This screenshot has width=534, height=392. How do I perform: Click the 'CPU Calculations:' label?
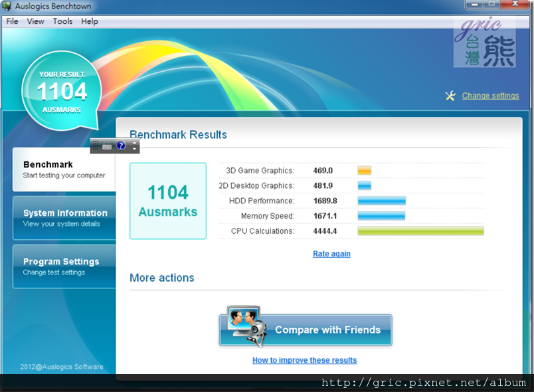(262, 231)
